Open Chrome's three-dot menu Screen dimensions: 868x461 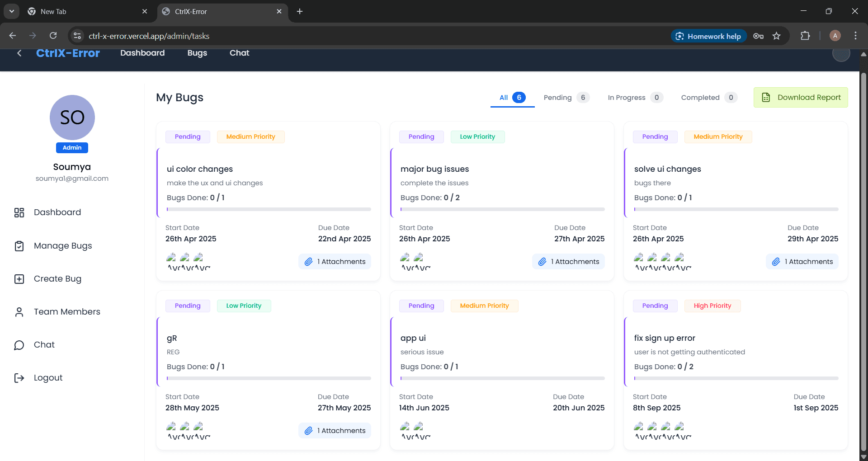pos(855,36)
